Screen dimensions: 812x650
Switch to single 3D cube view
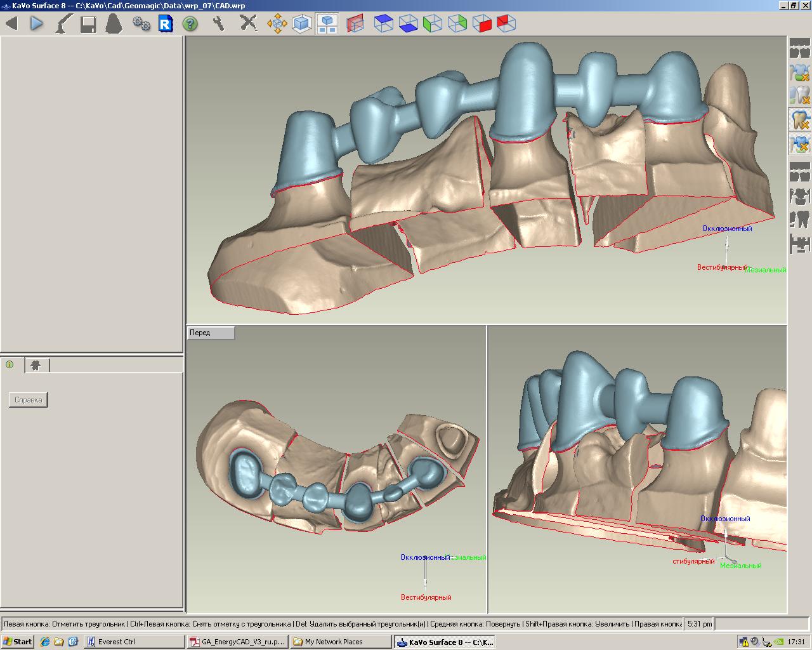point(301,24)
